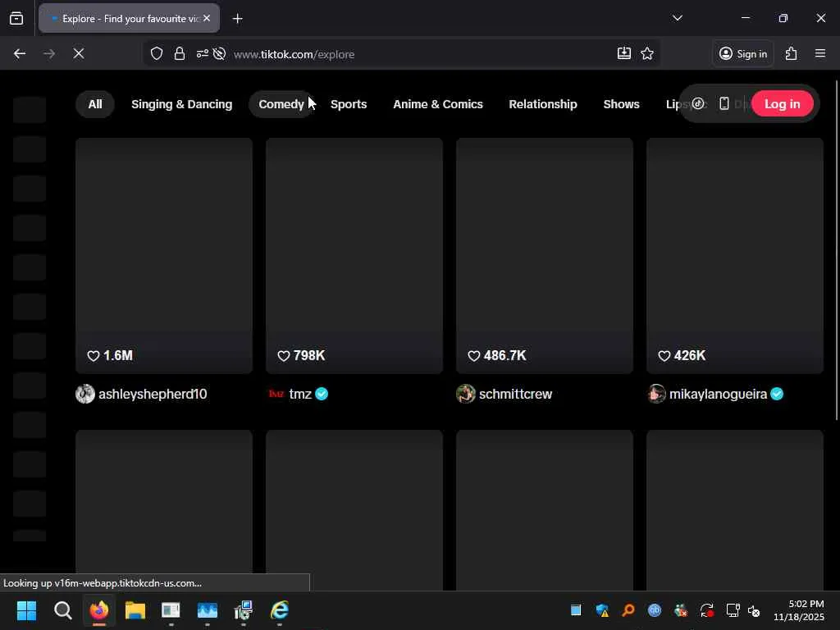Open the tmz username link
840x630 pixels.
tap(300, 395)
